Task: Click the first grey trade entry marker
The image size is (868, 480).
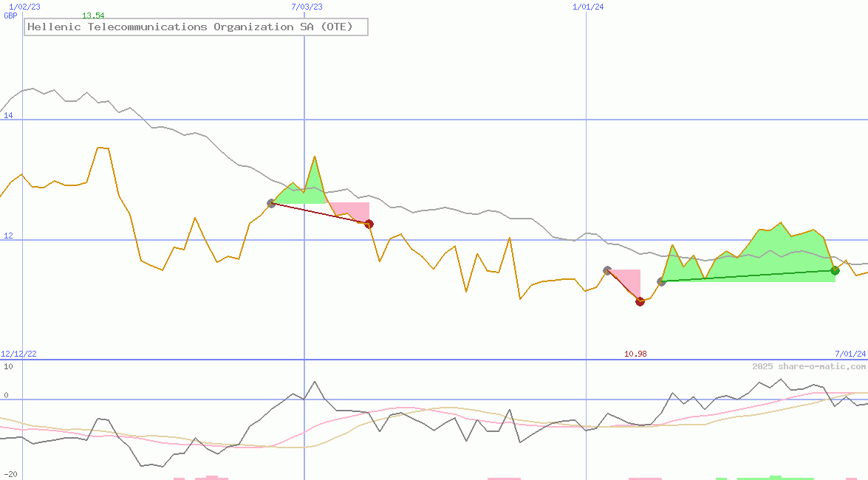Action: pyautogui.click(x=271, y=203)
